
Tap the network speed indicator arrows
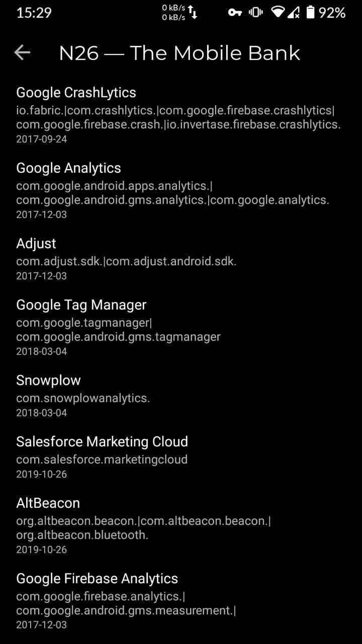coord(193,13)
